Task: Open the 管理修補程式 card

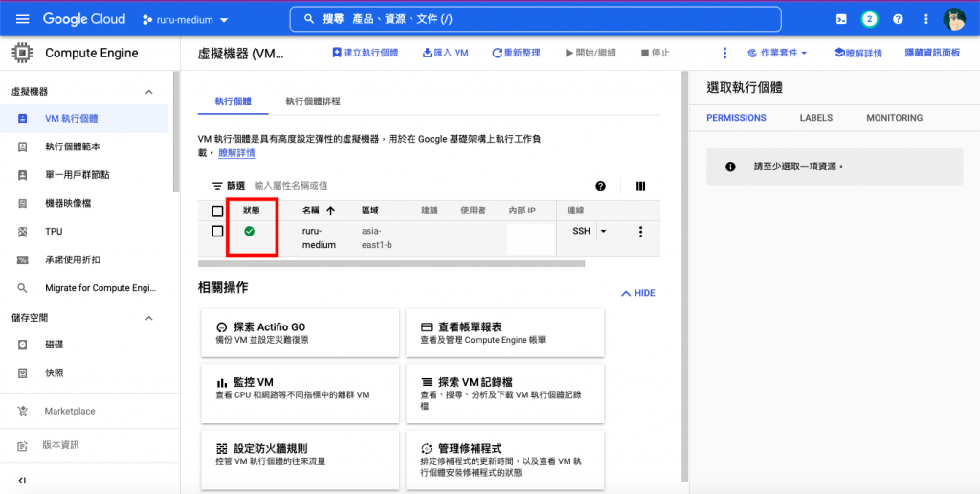Action: click(505, 460)
